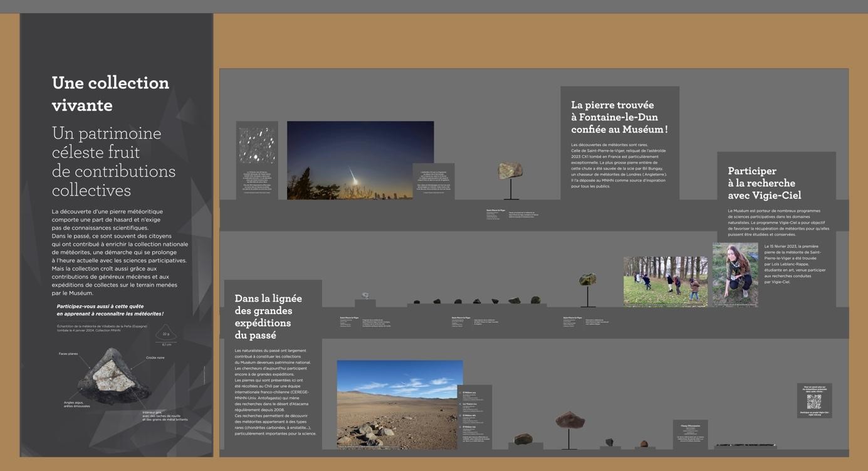Click paragraph "Le Muséum est porteur de nombreux programmes"
This screenshot has height=471, width=868.
(778, 223)
